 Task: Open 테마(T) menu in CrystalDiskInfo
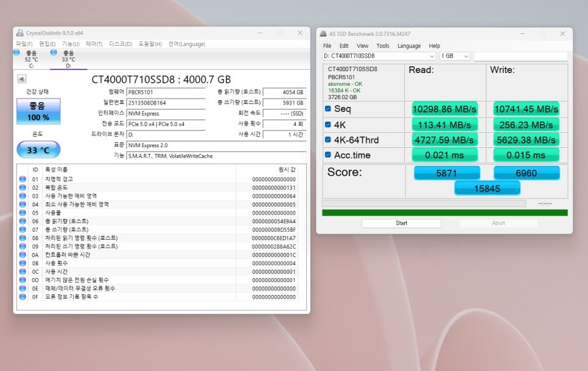(94, 44)
